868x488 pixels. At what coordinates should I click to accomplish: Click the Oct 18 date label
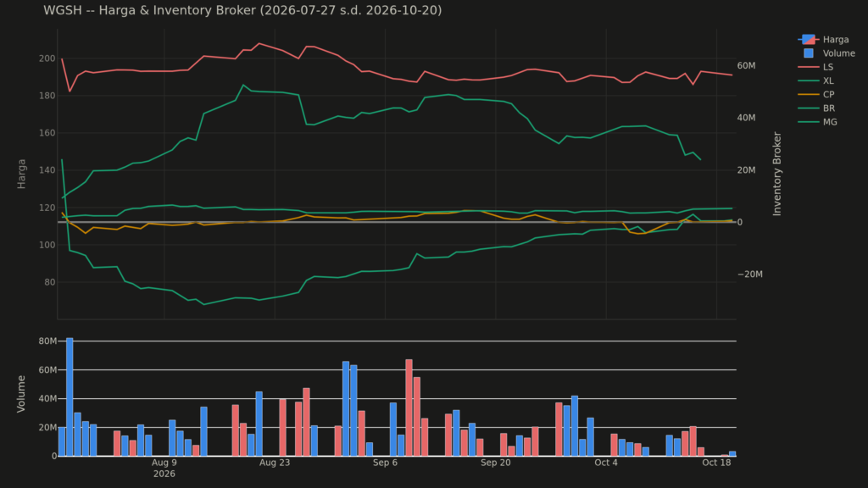pyautogui.click(x=716, y=463)
